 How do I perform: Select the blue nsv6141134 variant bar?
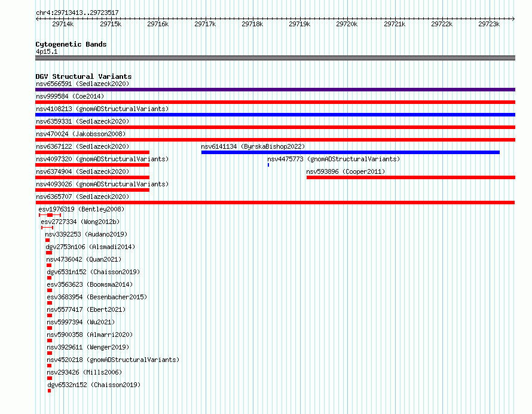(350, 152)
